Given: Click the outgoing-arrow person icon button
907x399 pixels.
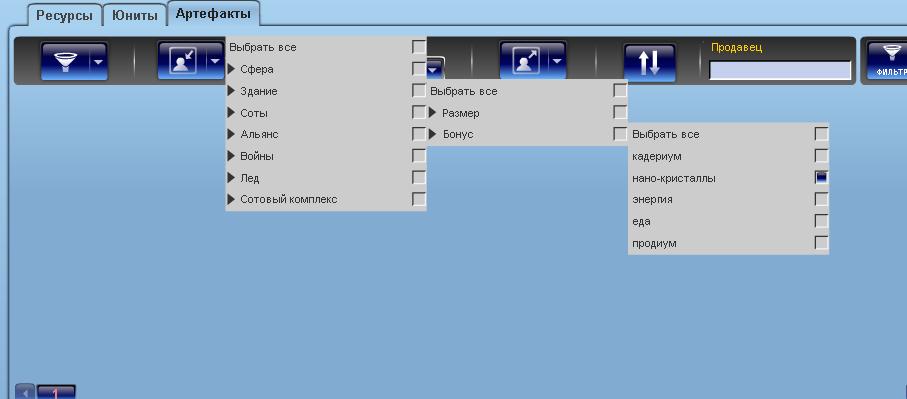Looking at the screenshot, I should [525, 61].
